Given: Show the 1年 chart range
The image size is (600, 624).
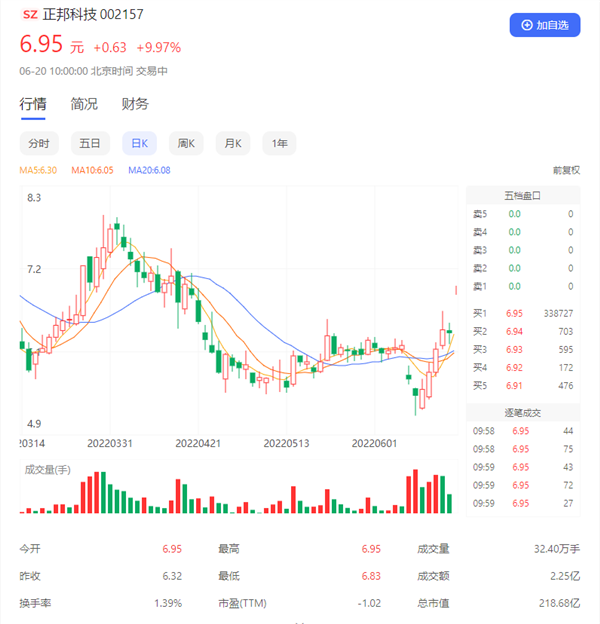Looking at the screenshot, I should coord(280,144).
